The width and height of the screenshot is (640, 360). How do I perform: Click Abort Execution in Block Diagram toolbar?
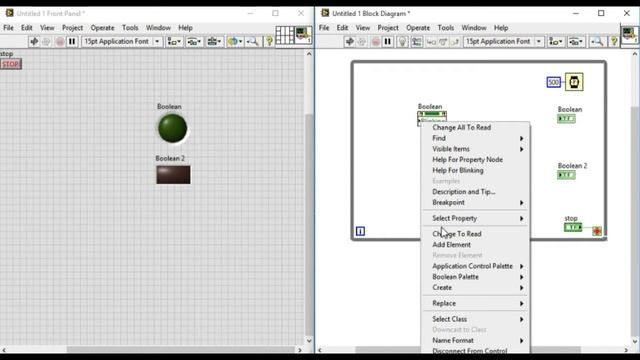[375, 42]
